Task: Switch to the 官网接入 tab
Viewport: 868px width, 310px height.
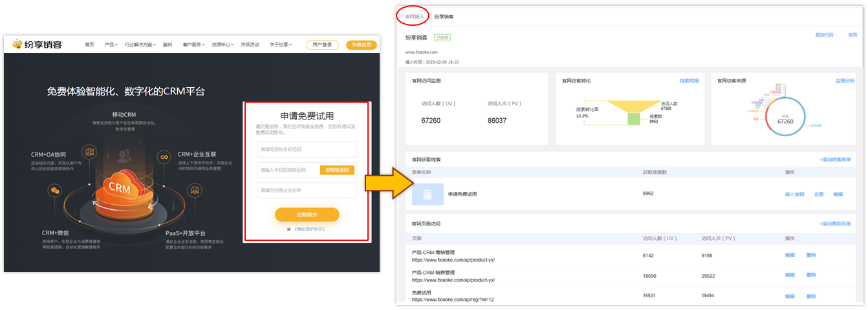Action: [415, 16]
